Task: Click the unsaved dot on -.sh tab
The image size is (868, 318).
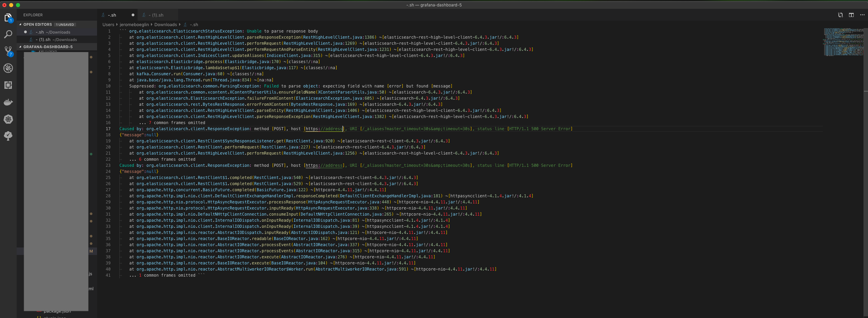Action: [133, 15]
